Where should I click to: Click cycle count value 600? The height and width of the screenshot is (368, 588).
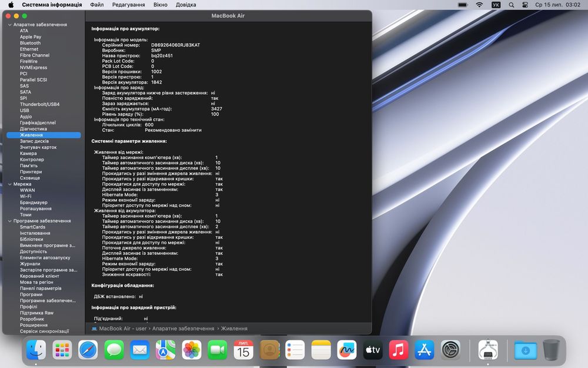pos(149,125)
